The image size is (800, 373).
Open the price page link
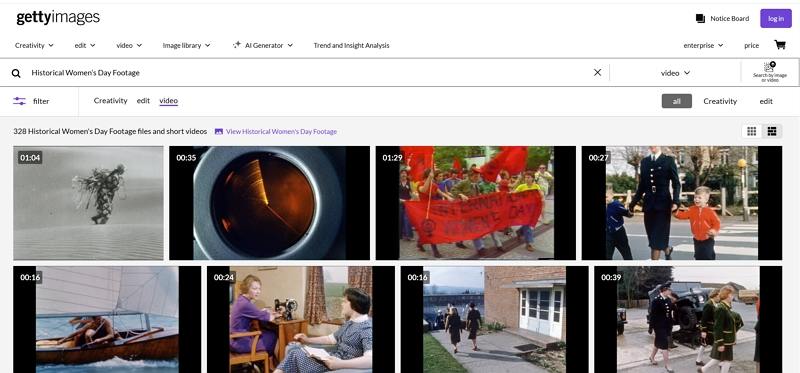tap(752, 45)
